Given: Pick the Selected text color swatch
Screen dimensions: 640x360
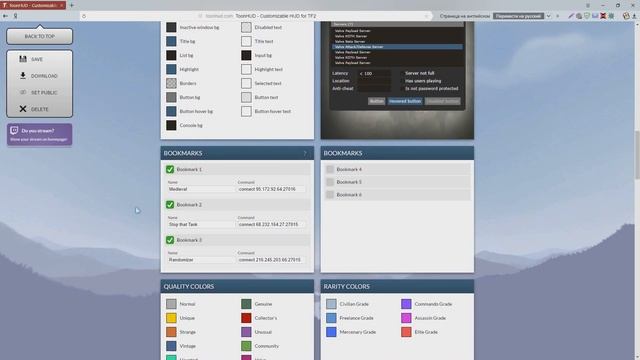Looking at the screenshot, I should [x=246, y=83].
